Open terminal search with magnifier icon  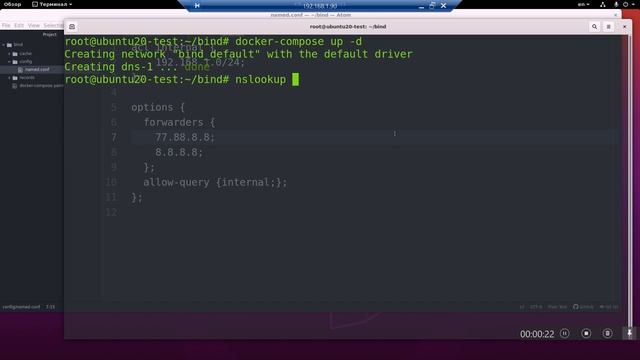pos(594,27)
